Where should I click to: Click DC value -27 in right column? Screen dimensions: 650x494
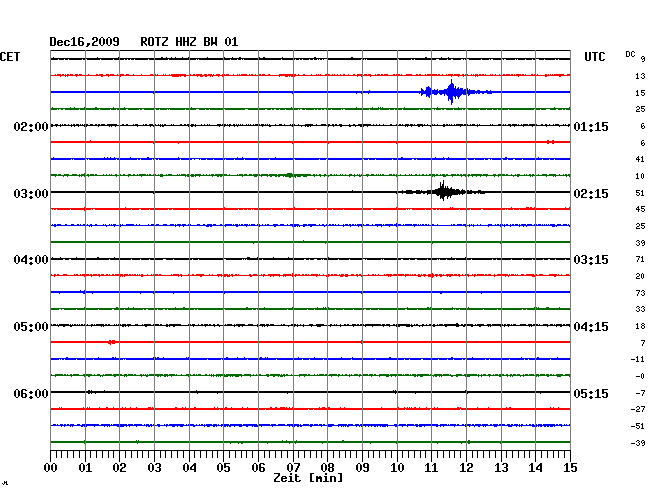point(638,409)
